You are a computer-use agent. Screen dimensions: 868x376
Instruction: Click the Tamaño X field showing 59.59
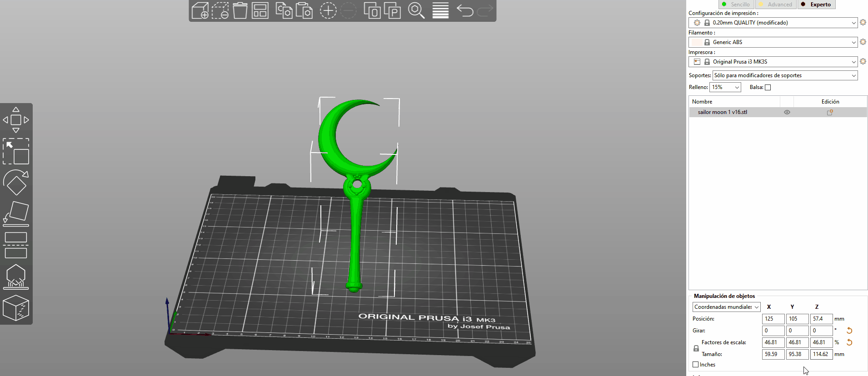773,354
